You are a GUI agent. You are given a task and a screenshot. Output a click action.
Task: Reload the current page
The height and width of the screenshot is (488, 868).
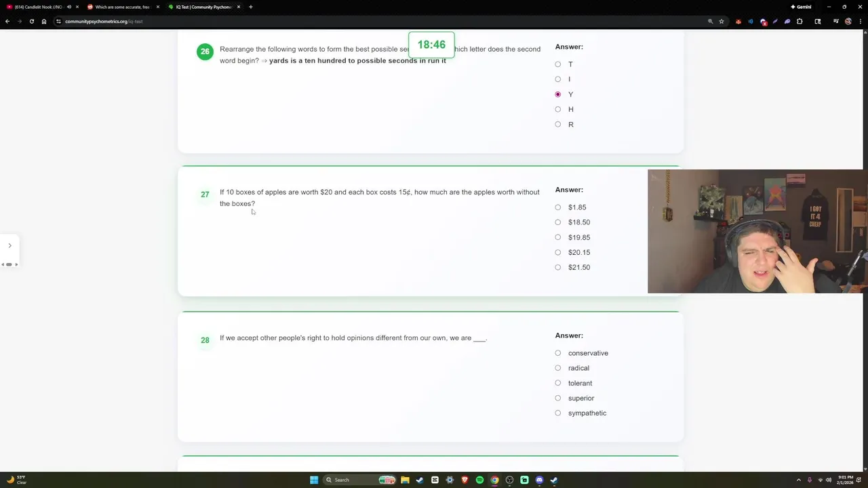31,21
